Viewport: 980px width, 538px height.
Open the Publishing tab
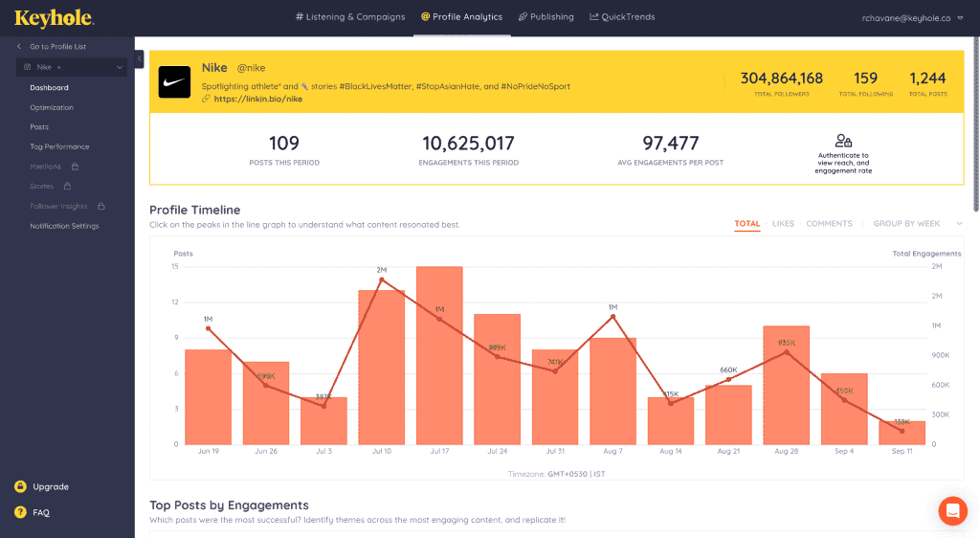(546, 17)
